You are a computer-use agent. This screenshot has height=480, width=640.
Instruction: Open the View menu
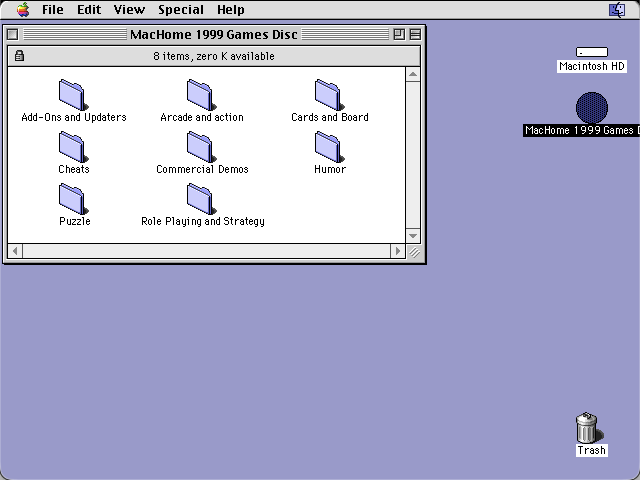(129, 9)
